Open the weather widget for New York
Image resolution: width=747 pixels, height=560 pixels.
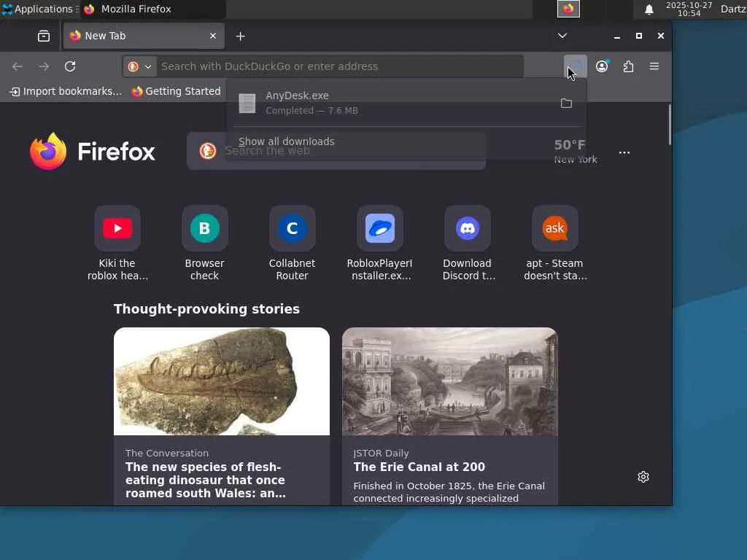[x=575, y=152]
